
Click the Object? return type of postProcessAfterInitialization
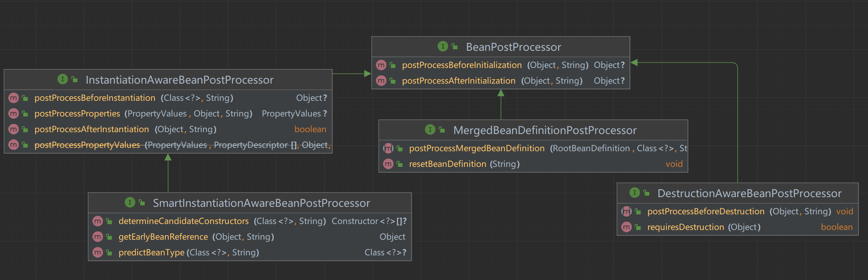point(609,81)
